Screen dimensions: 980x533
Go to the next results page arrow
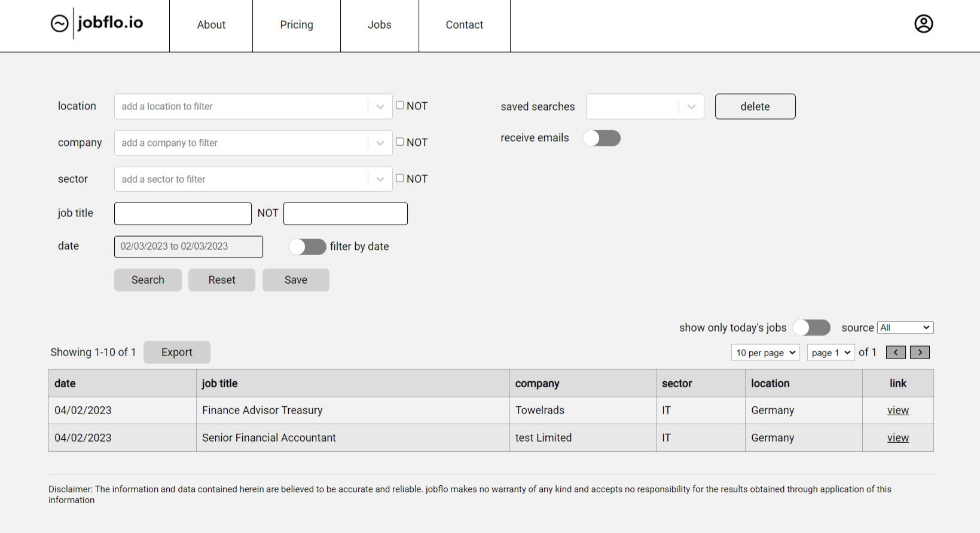(920, 353)
